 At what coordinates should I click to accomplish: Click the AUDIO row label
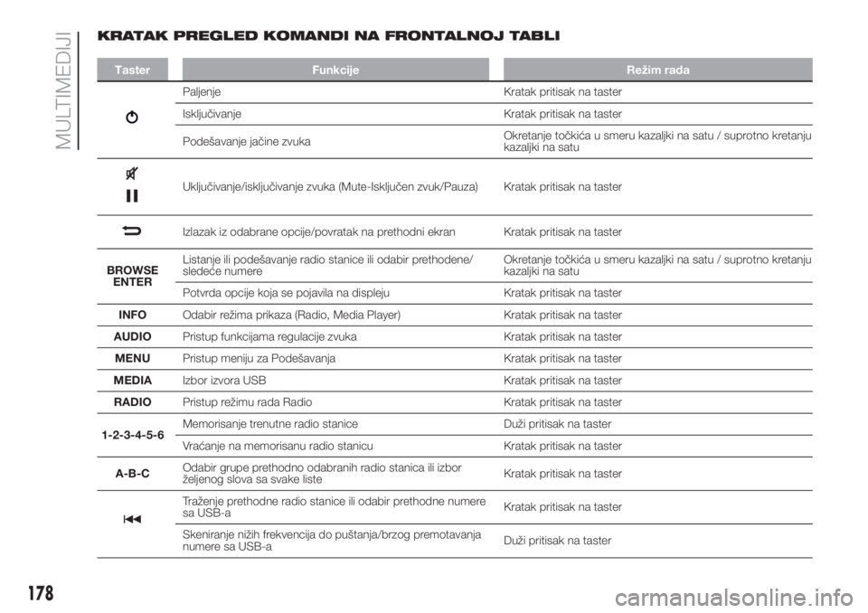tap(132, 336)
